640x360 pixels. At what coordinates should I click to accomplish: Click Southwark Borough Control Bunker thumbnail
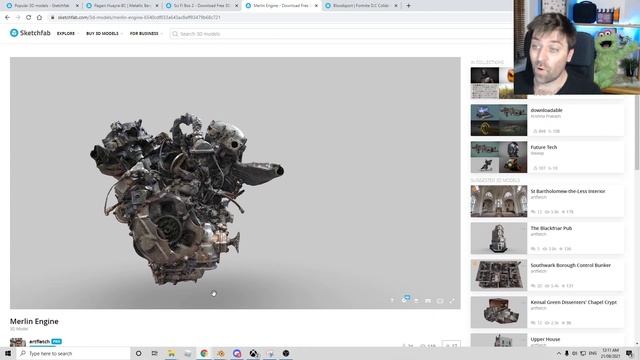tap(499, 275)
